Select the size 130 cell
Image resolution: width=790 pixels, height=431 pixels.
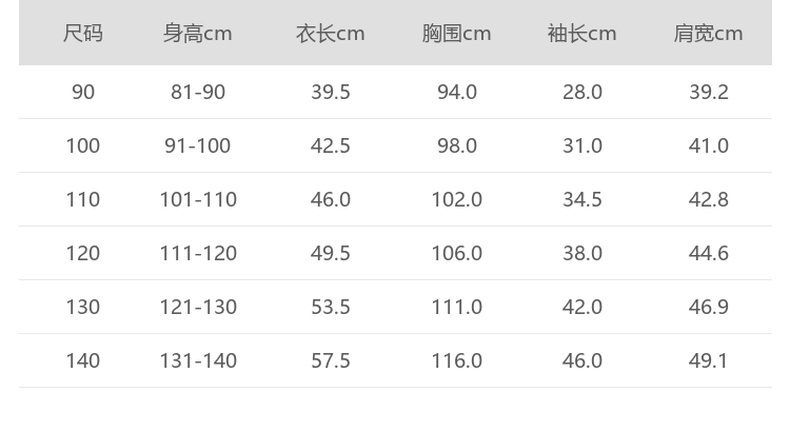(83, 307)
